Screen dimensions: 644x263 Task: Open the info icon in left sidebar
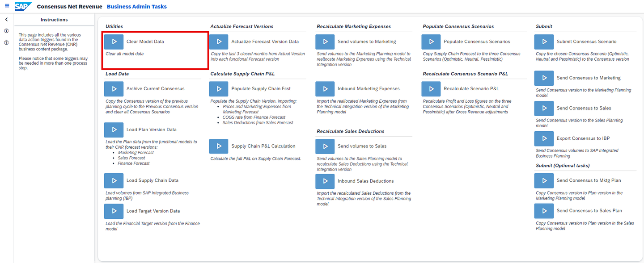coord(7,31)
